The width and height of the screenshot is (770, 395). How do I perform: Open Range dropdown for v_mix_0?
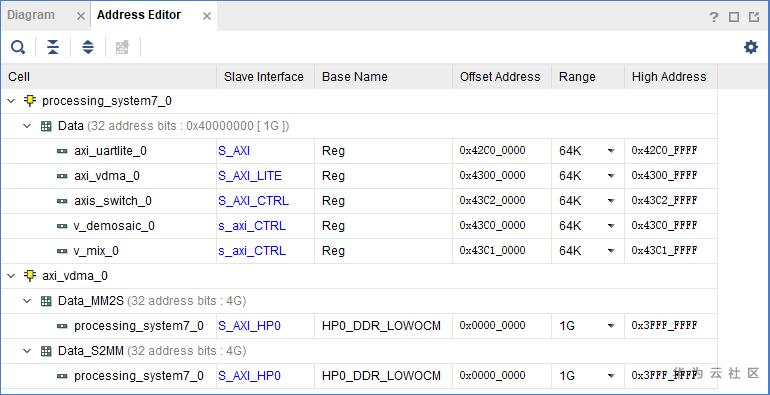coord(611,251)
